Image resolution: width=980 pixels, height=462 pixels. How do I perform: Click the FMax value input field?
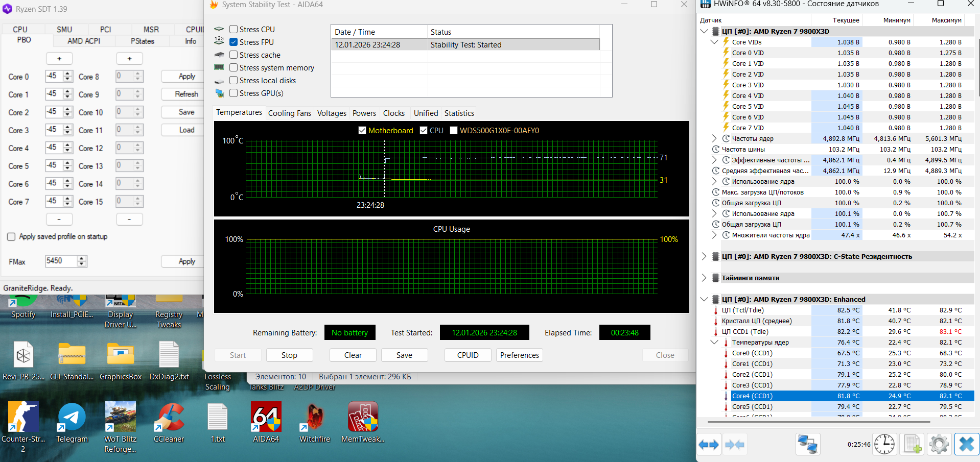pyautogui.click(x=62, y=261)
